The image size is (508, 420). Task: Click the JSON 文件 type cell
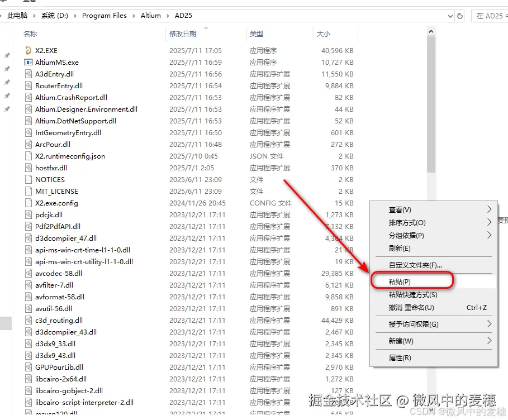point(267,156)
